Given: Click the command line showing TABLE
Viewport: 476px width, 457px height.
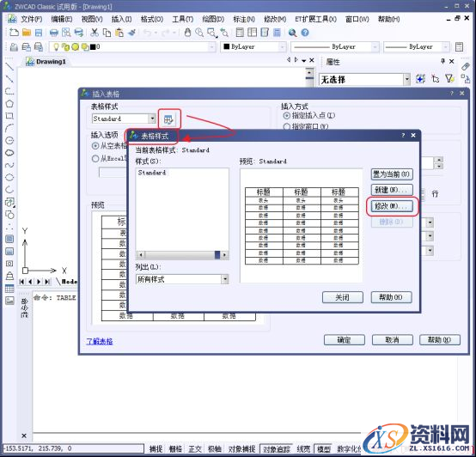Looking at the screenshot, I should click(x=55, y=298).
